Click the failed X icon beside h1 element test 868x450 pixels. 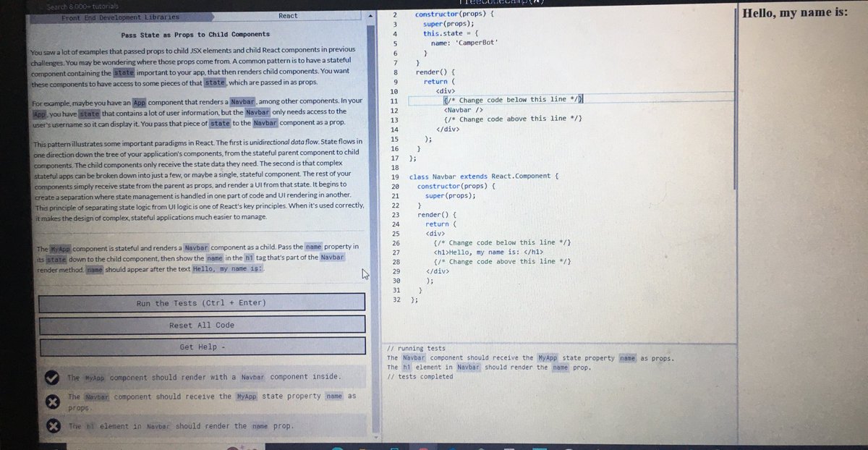(53, 426)
